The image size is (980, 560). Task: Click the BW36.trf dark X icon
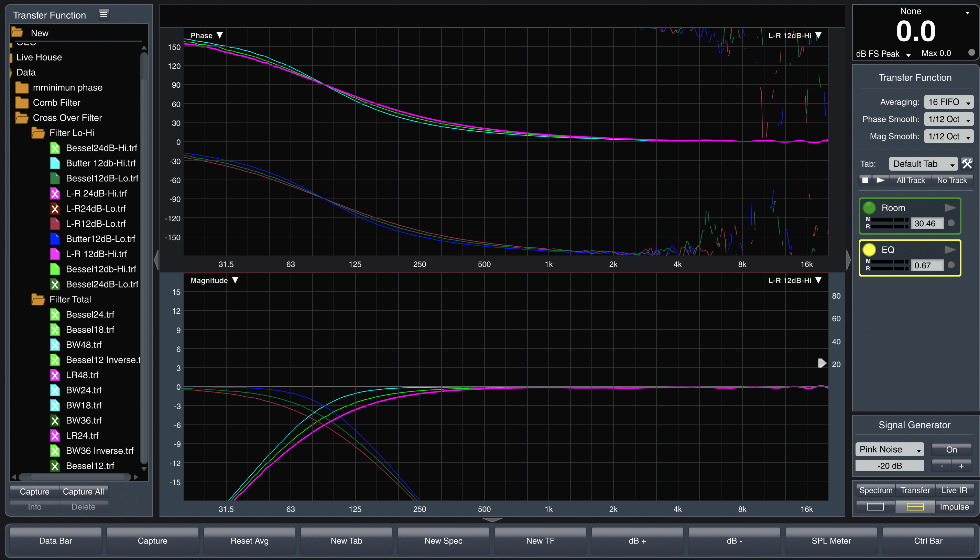(x=55, y=420)
